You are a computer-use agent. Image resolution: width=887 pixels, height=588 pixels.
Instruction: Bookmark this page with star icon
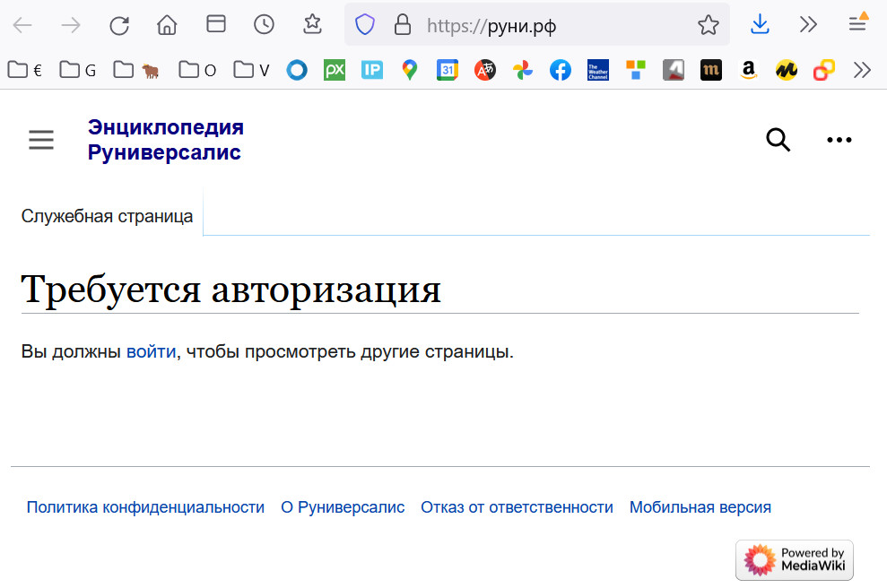click(x=709, y=25)
